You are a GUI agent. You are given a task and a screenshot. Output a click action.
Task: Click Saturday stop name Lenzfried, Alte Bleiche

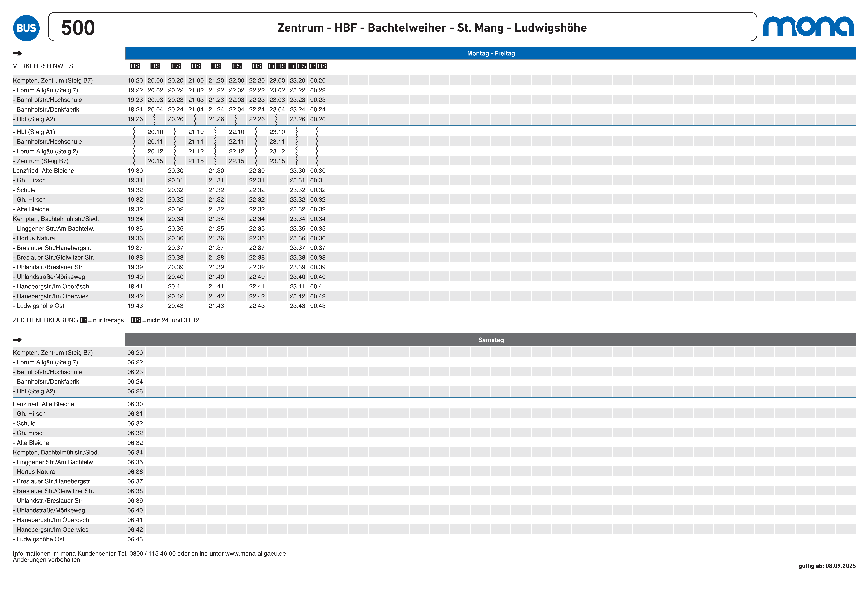click(44, 404)
